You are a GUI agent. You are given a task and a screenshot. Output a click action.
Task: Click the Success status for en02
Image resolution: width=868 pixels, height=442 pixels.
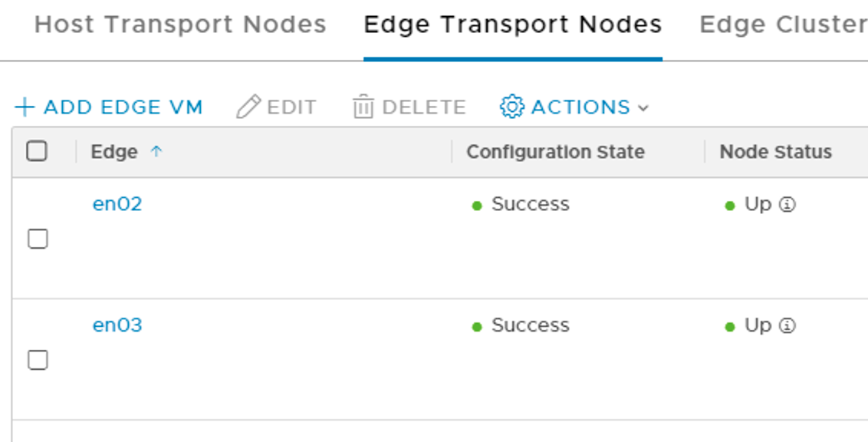point(530,205)
